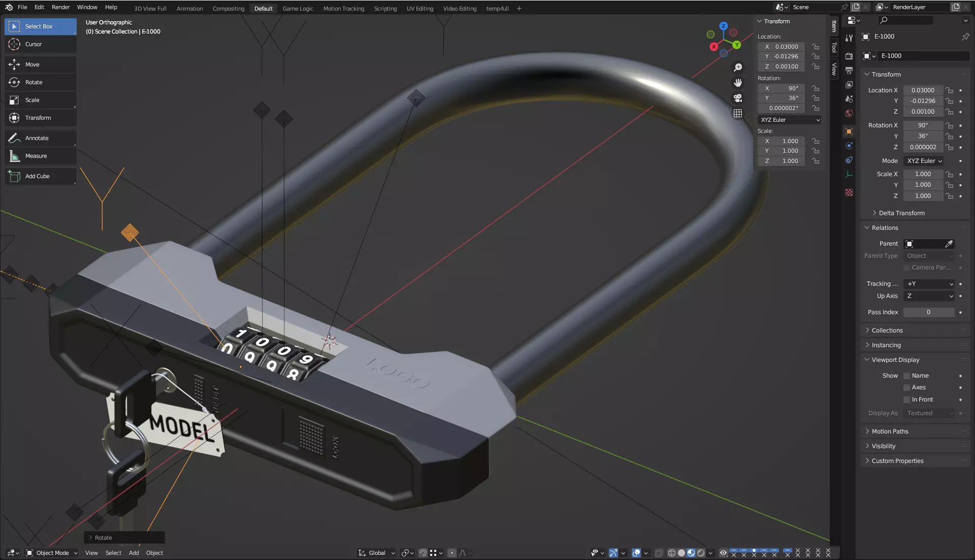Toggle lock on Properties Scale Z
975x560 pixels.
(950, 196)
